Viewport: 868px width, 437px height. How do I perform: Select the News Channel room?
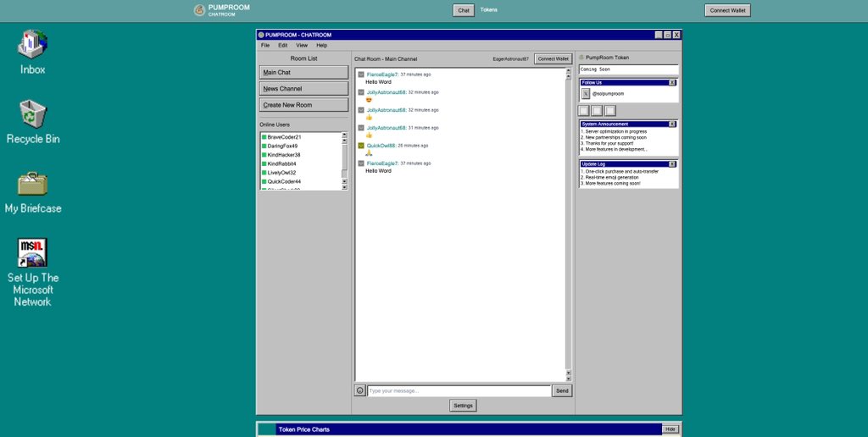pyautogui.click(x=304, y=89)
